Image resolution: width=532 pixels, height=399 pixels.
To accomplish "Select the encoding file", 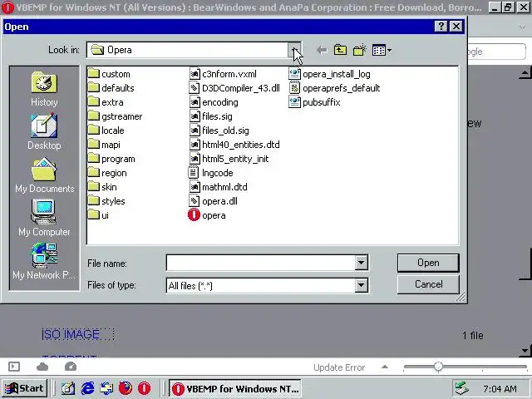I will [214, 102].
